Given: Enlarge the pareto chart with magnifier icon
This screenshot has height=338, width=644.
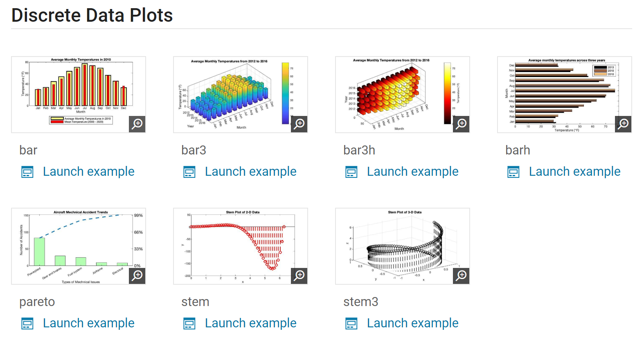Looking at the screenshot, I should 137,275.
